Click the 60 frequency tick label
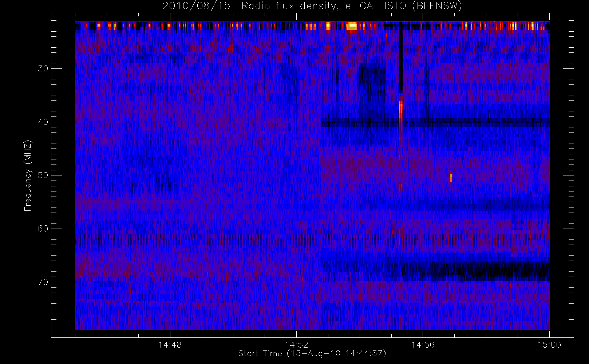 [43, 229]
